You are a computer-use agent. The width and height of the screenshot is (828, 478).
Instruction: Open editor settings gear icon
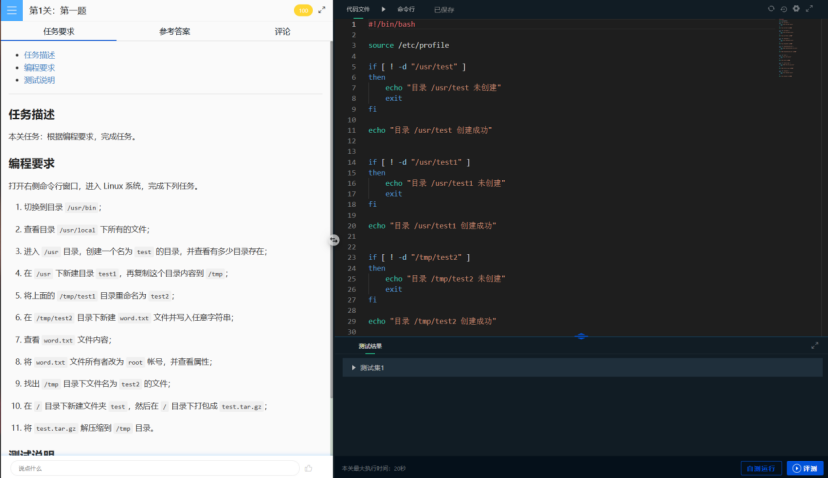pos(796,9)
